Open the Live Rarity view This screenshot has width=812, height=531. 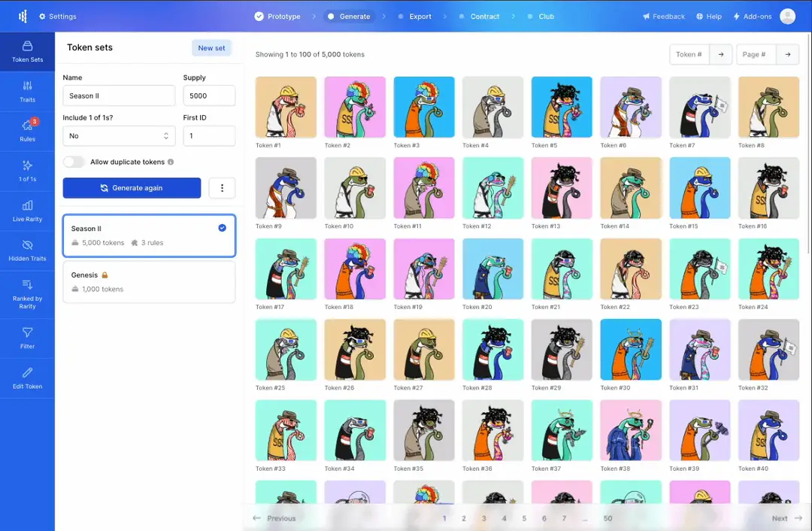(x=27, y=211)
